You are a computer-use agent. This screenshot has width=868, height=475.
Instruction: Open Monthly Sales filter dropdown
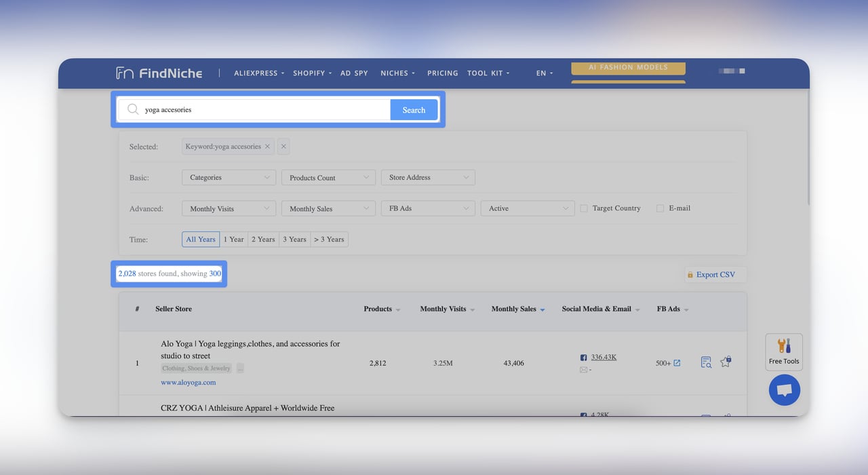point(328,208)
